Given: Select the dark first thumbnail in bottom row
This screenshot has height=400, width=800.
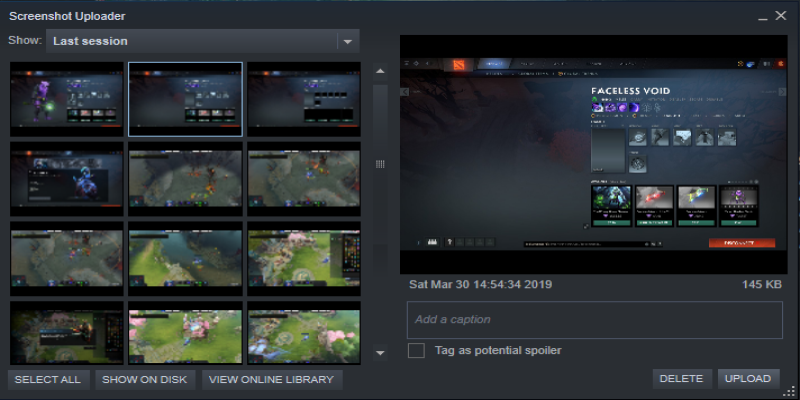Looking at the screenshot, I should pyautogui.click(x=67, y=333).
